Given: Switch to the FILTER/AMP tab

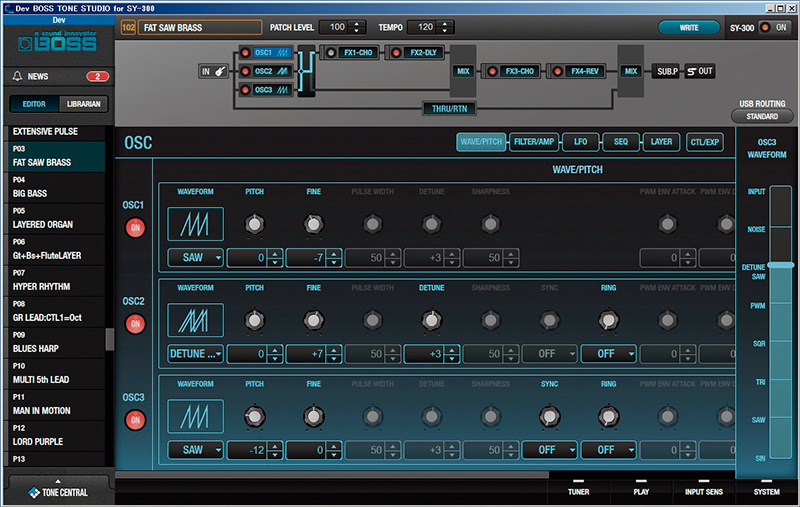Looking at the screenshot, I should (534, 142).
